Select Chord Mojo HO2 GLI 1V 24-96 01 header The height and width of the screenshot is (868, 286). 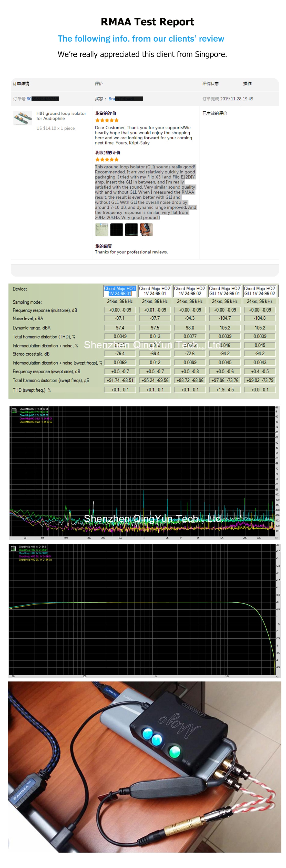coord(225,291)
